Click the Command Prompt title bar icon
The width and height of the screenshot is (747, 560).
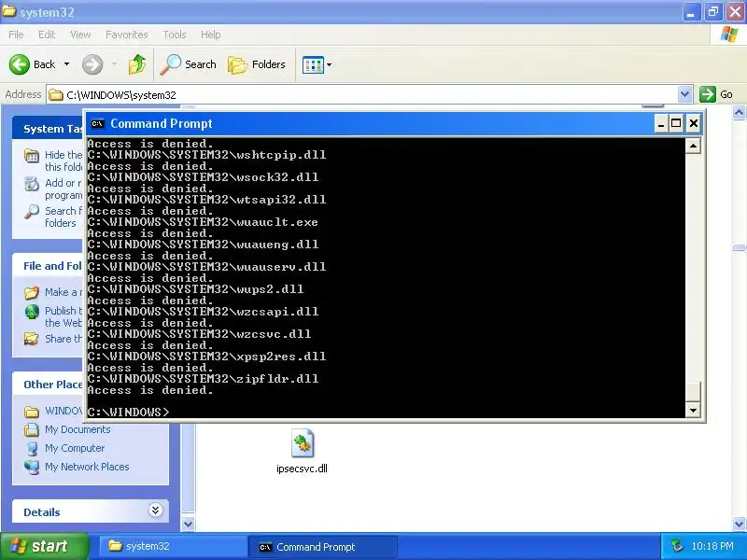(97, 124)
